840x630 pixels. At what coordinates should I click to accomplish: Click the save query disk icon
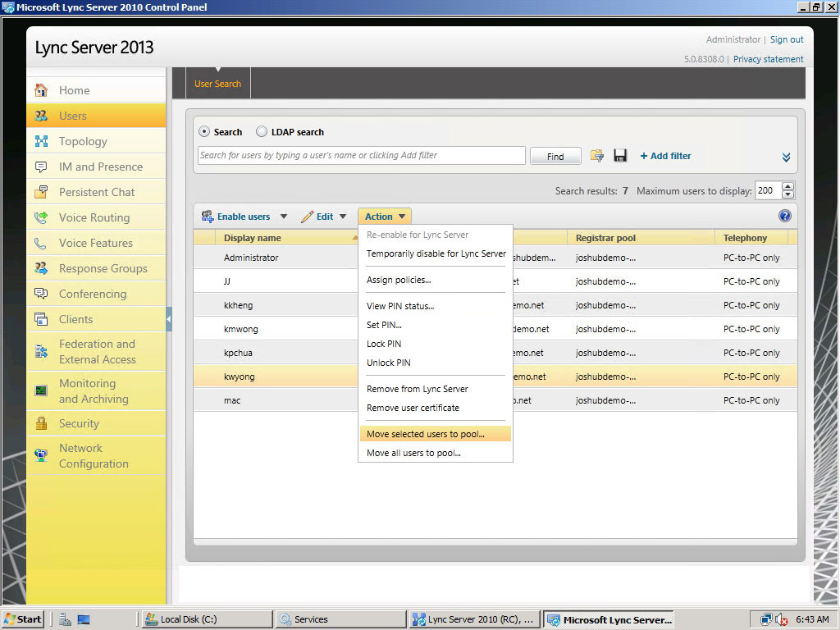pyautogui.click(x=620, y=156)
